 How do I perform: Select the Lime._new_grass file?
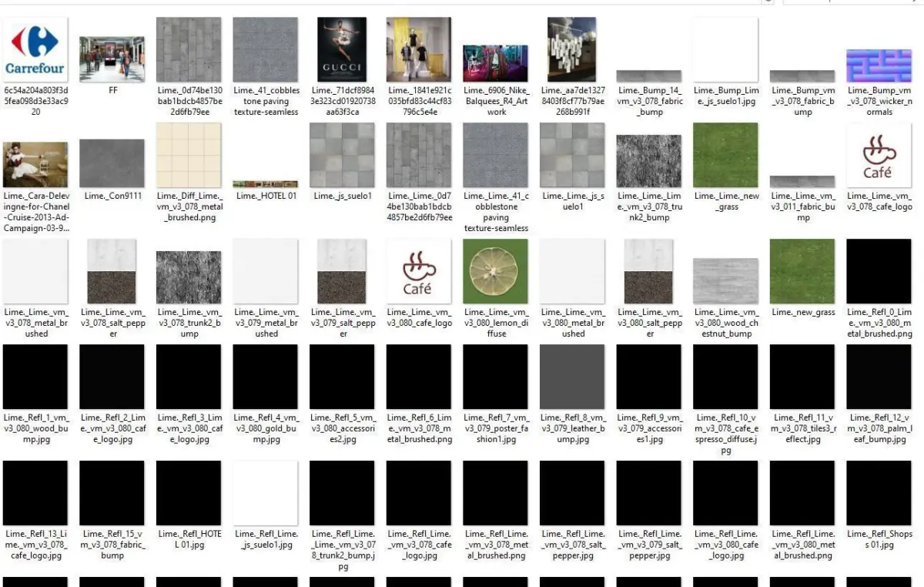click(x=802, y=271)
